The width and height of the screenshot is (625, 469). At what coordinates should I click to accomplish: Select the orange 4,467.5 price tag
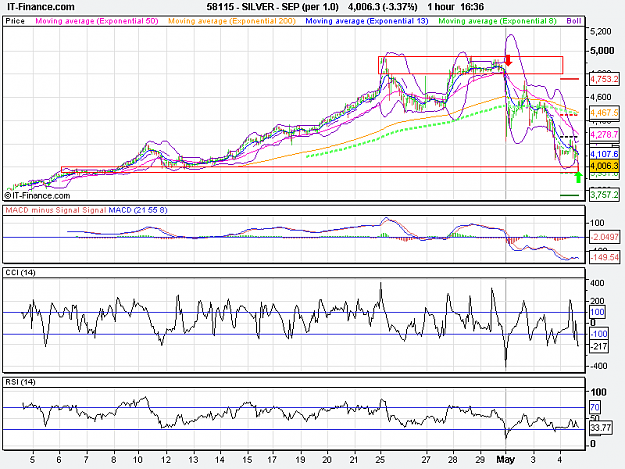tap(604, 113)
